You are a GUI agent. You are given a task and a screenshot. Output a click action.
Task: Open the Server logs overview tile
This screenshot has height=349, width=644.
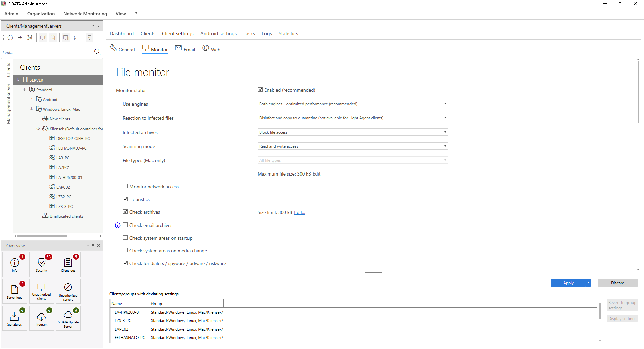(15, 291)
